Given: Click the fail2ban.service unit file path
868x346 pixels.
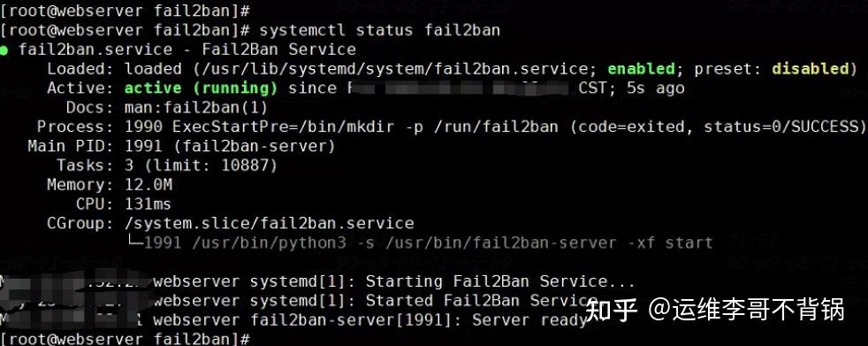Looking at the screenshot, I should click(x=392, y=69).
